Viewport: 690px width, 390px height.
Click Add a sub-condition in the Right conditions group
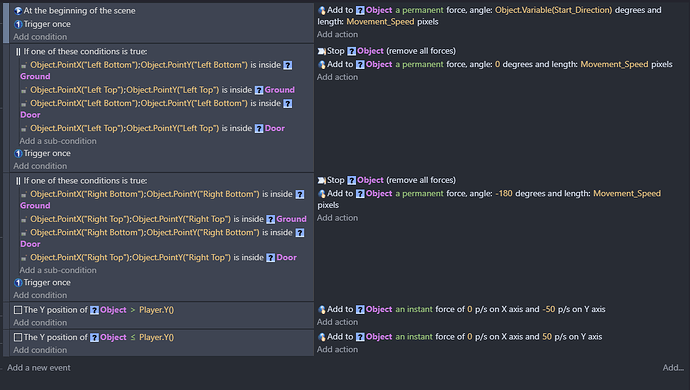58,270
